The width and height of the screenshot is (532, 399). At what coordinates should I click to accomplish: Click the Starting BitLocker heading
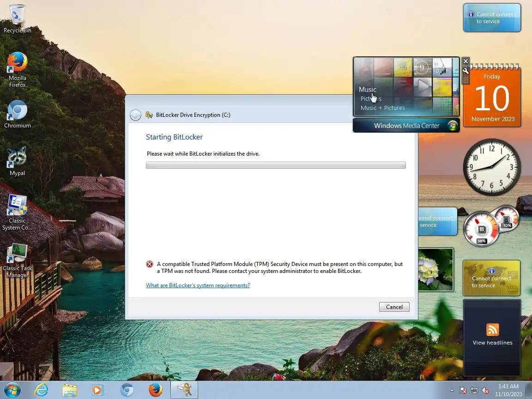(x=175, y=137)
